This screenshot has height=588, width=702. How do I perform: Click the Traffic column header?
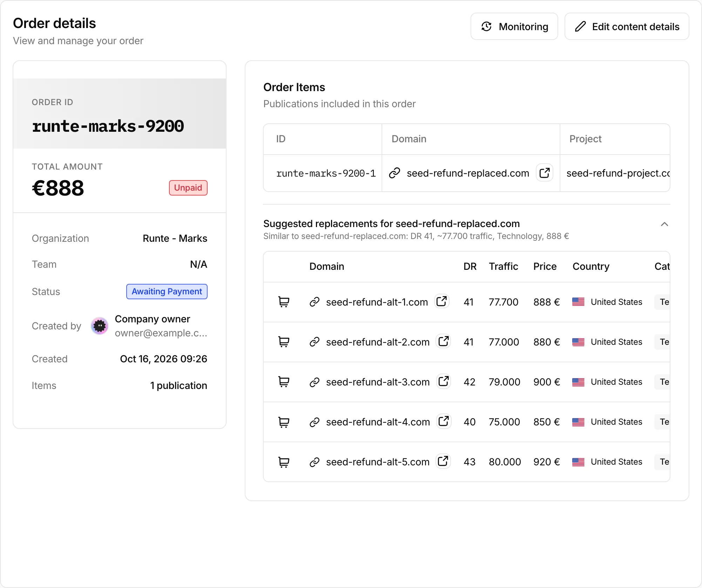[504, 266]
